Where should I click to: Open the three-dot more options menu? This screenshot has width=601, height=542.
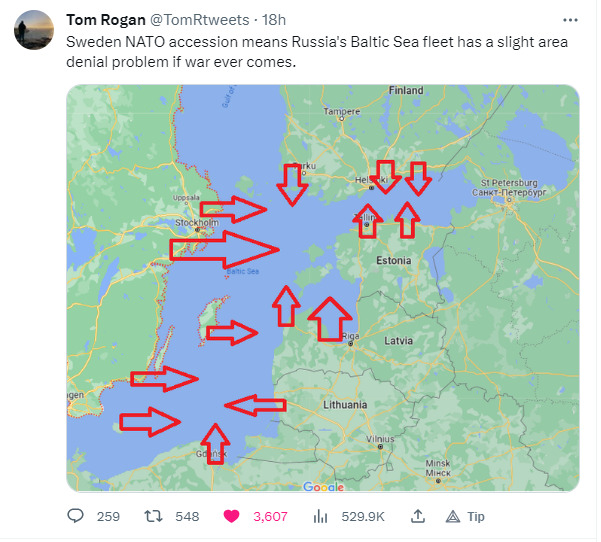[570, 20]
